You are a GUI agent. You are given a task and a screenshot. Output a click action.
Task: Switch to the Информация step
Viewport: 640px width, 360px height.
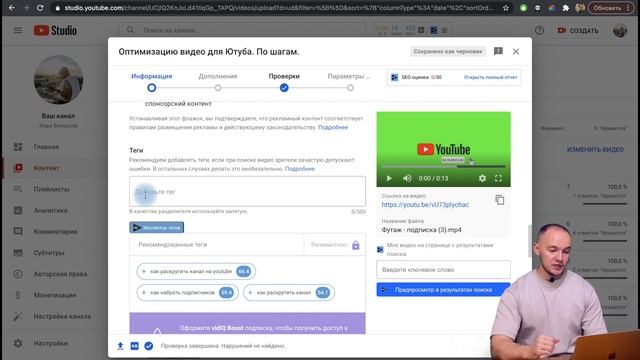pyautogui.click(x=151, y=82)
